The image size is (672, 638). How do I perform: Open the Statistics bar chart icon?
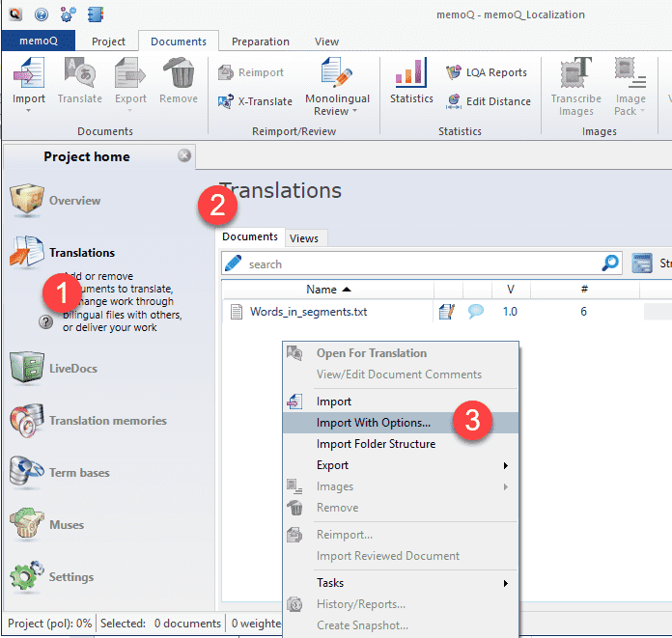point(411,73)
